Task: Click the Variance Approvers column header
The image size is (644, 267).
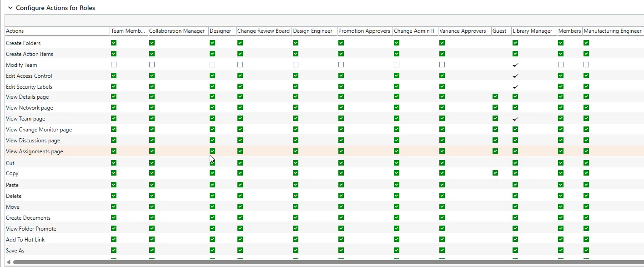Action: [x=465, y=31]
